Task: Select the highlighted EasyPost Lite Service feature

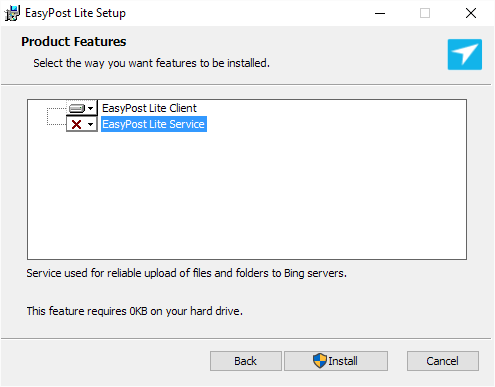Action: tap(154, 124)
